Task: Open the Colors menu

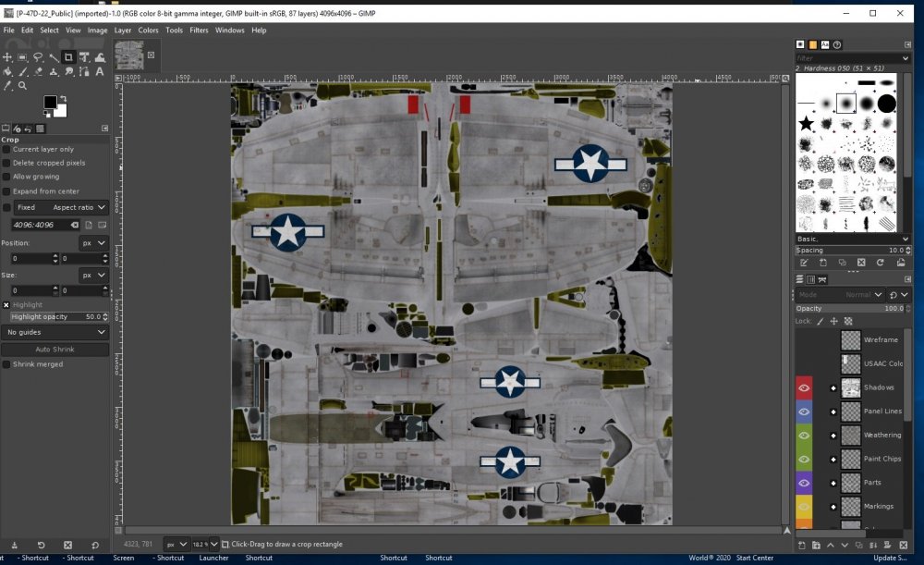Action: tap(149, 30)
